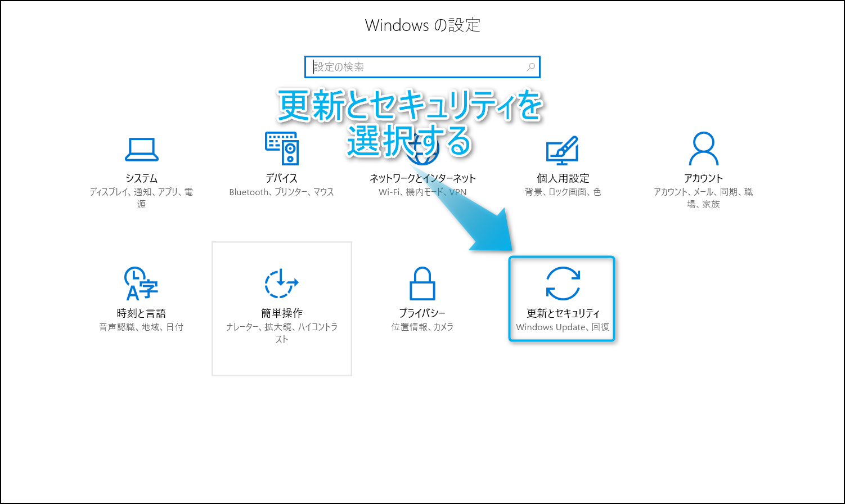Click the Time & Language clock icon

pyautogui.click(x=141, y=283)
